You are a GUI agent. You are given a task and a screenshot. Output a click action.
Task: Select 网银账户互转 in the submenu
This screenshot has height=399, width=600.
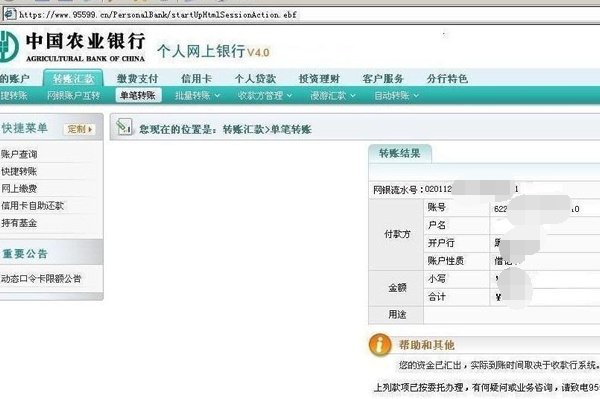coord(73,95)
